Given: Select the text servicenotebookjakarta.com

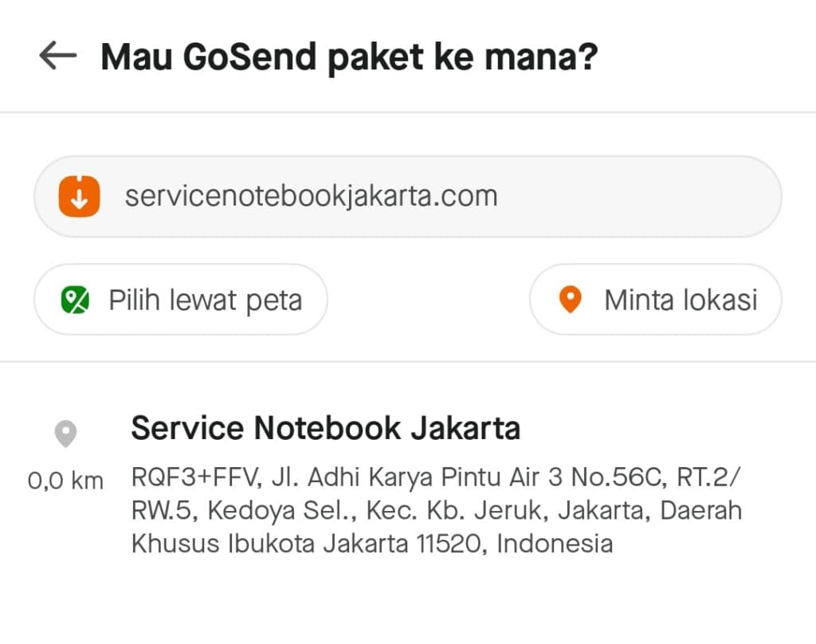Looking at the screenshot, I should pyautogui.click(x=312, y=195).
